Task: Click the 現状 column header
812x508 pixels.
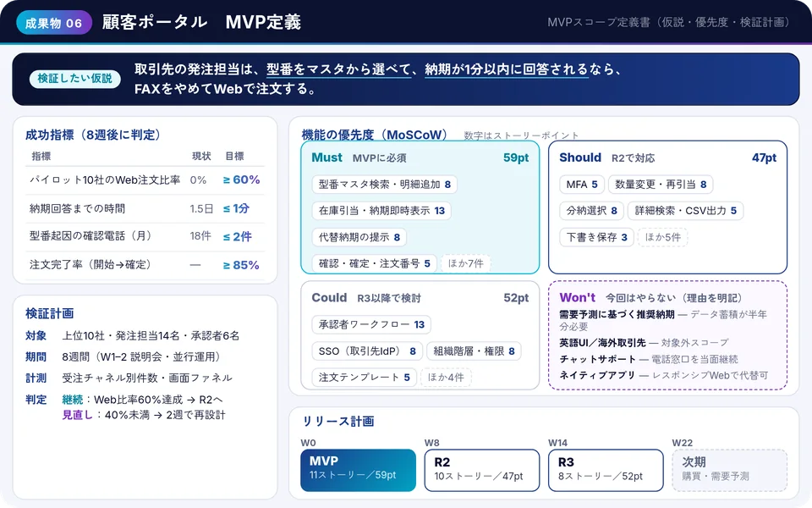Action: coord(201,156)
